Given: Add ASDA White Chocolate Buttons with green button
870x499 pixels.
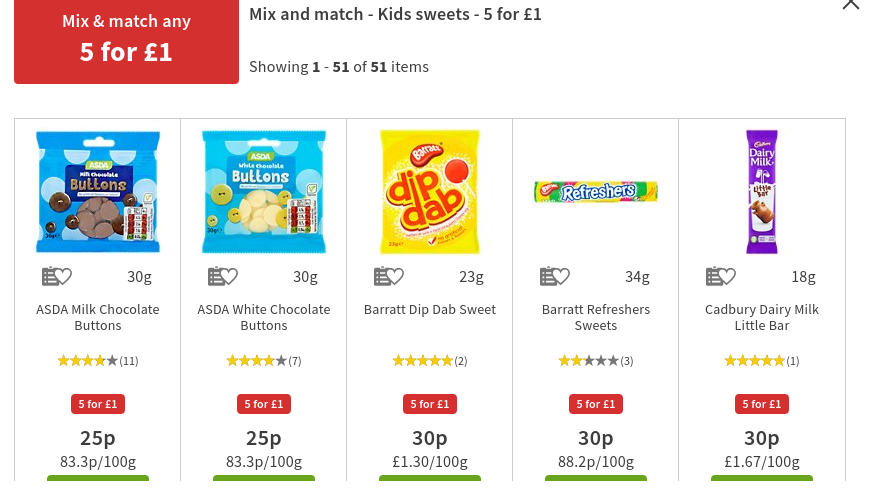Looking at the screenshot, I should [x=264, y=480].
